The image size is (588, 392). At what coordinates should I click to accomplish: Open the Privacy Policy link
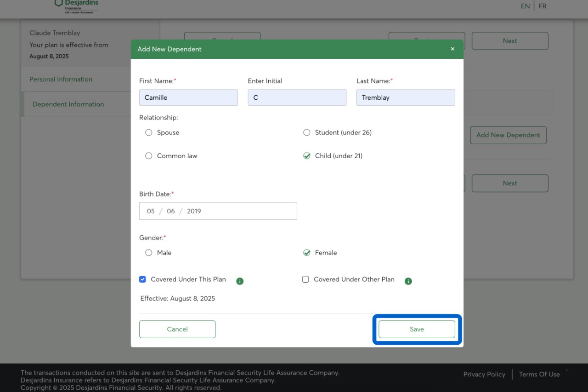click(x=484, y=375)
